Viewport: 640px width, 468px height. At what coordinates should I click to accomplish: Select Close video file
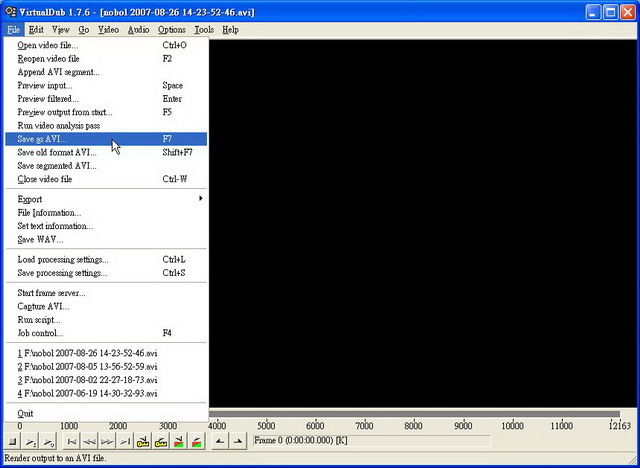click(106, 179)
